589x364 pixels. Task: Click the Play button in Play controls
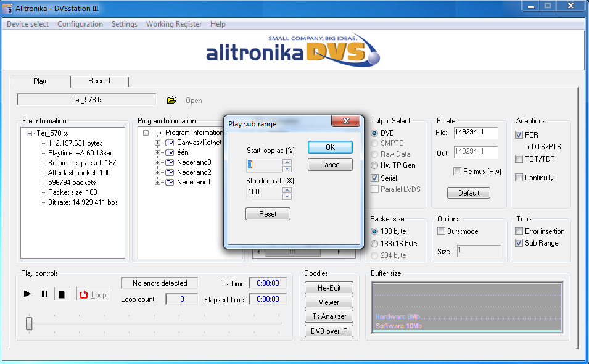click(x=27, y=294)
